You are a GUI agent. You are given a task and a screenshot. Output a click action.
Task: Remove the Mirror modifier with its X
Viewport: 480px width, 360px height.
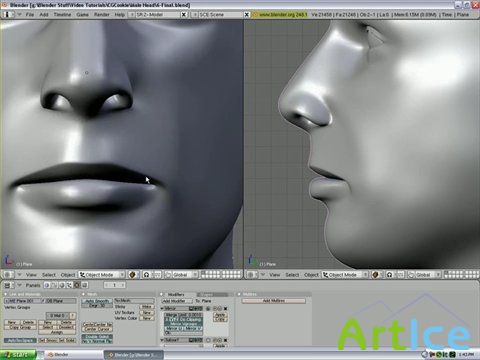[x=226, y=309]
